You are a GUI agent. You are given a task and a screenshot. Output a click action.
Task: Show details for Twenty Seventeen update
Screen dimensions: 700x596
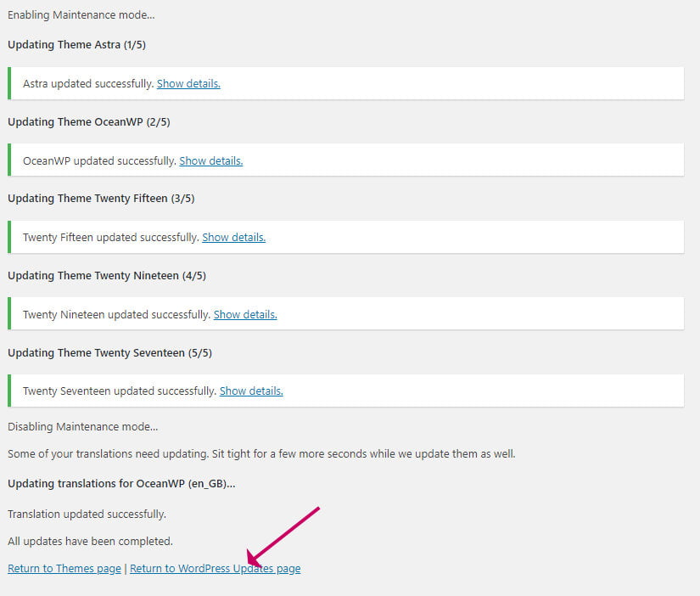pos(251,391)
